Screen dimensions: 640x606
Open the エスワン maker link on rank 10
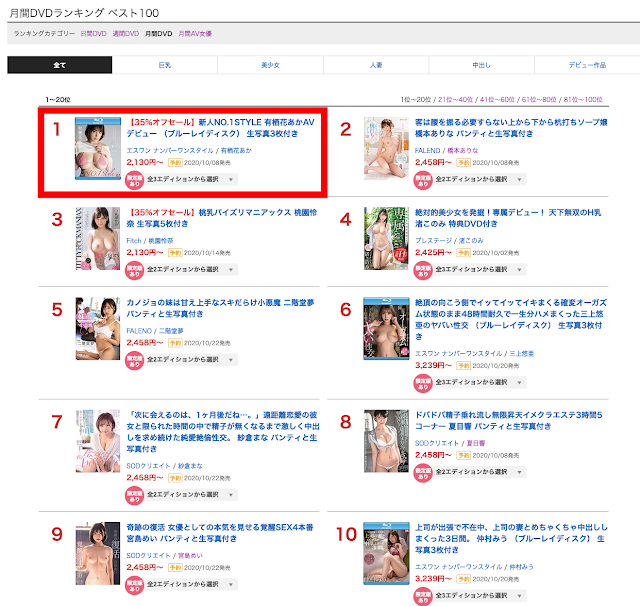(x=458, y=567)
